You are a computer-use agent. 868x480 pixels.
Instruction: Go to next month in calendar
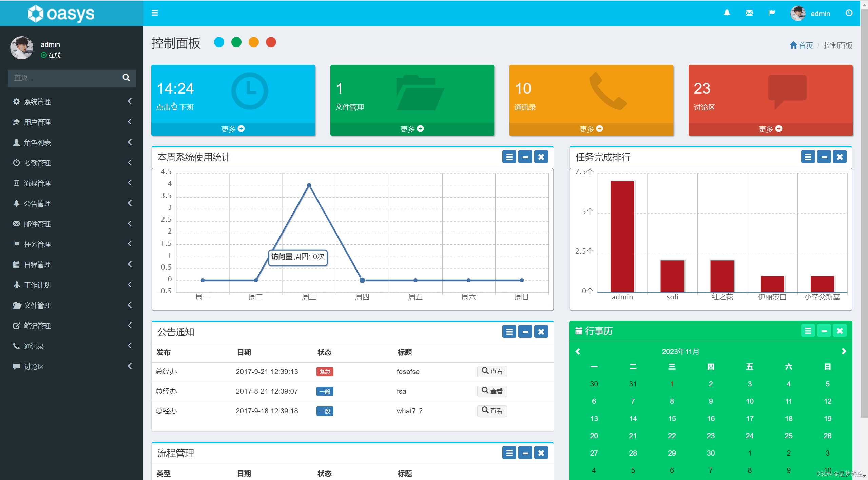tap(844, 351)
